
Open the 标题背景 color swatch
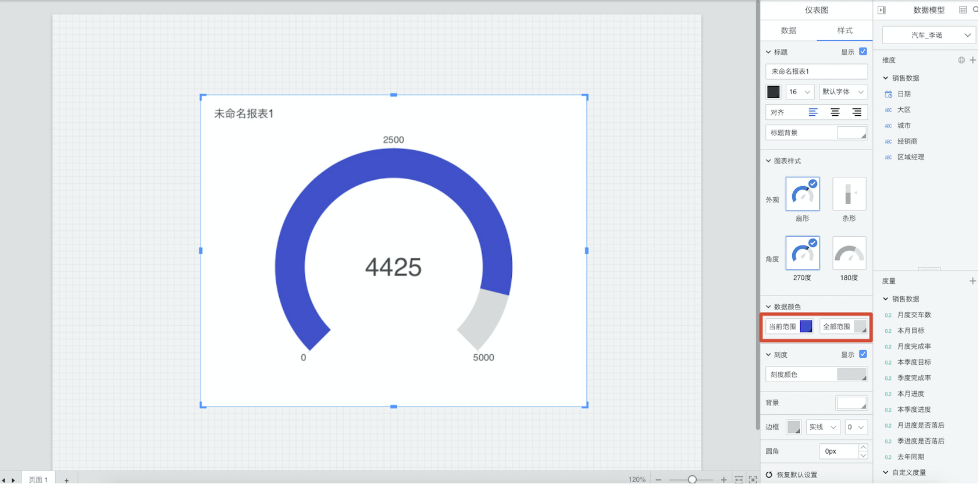pyautogui.click(x=852, y=133)
